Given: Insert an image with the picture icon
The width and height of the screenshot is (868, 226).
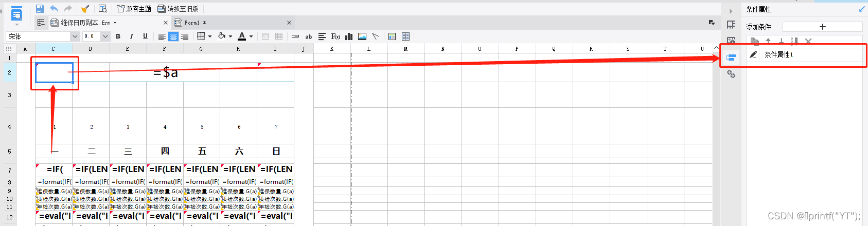Looking at the screenshot, I should pyautogui.click(x=362, y=36).
